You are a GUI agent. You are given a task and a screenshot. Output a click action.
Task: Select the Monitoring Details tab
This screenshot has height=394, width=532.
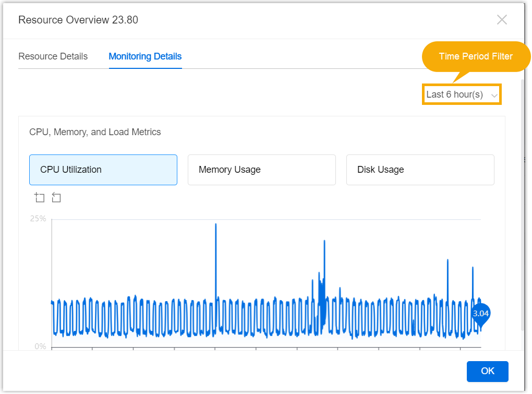pyautogui.click(x=145, y=56)
